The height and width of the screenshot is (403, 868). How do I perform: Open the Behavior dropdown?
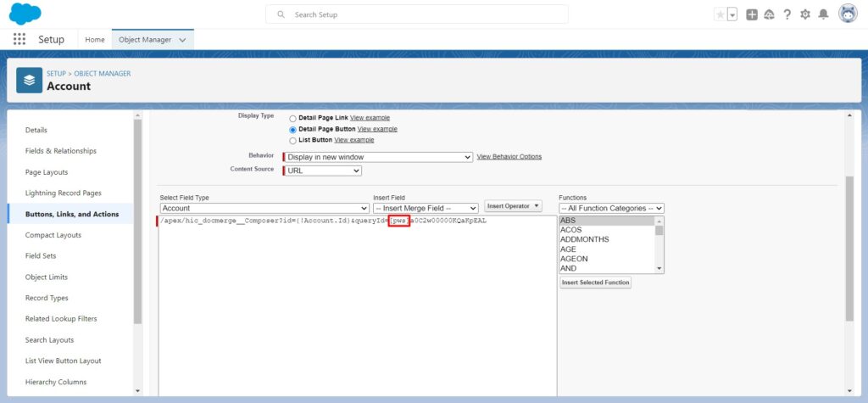[379, 157]
